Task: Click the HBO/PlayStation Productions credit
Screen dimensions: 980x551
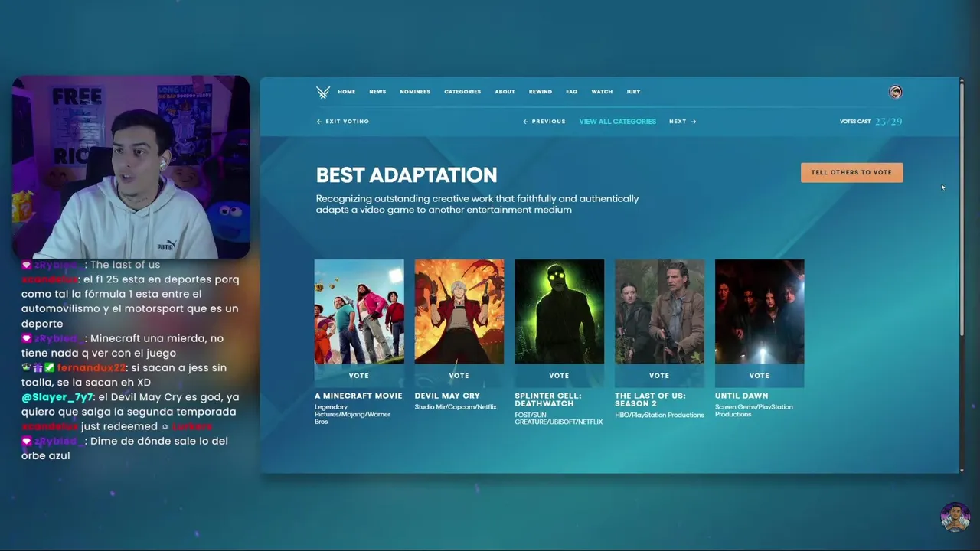Action: (x=659, y=415)
